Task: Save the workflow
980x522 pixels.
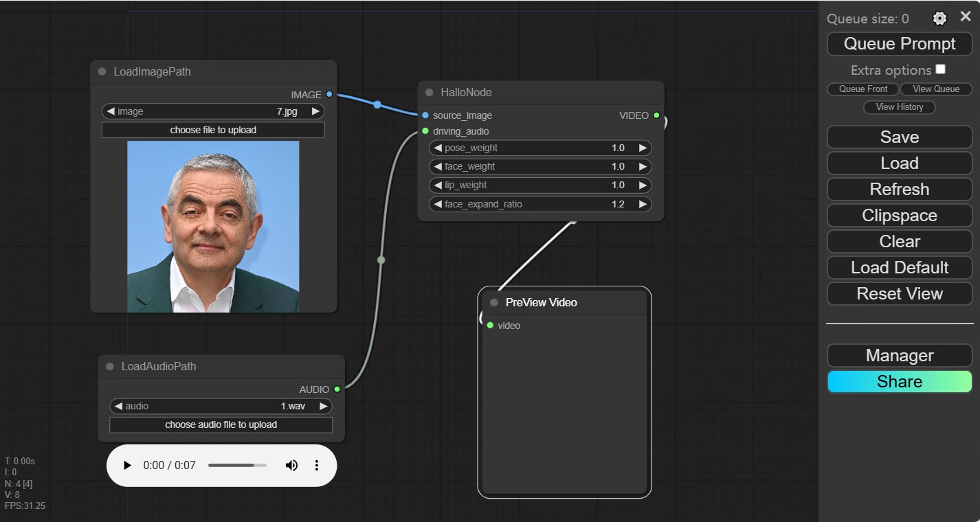Action: (x=900, y=137)
